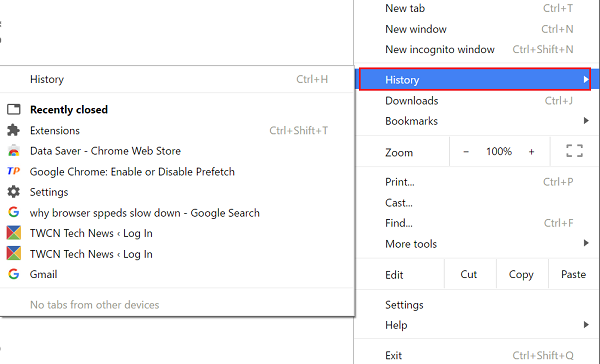Increase zoom with the plus button

(x=532, y=152)
